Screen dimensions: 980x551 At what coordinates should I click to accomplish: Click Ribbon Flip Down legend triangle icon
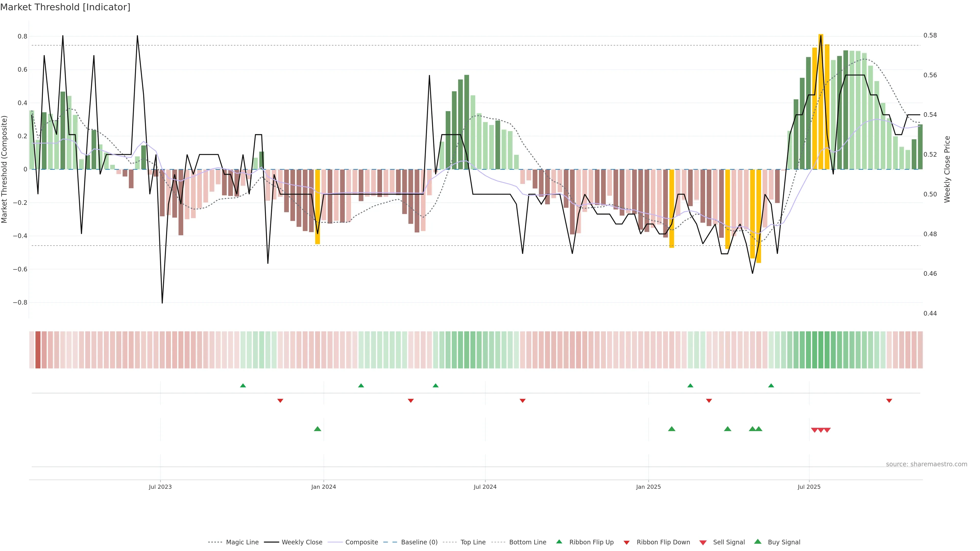[627, 543]
